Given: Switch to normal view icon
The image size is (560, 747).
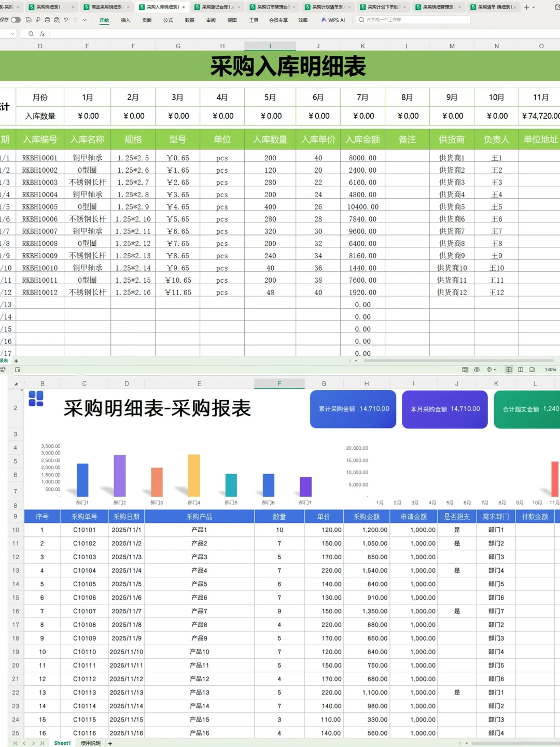Looking at the screenshot, I should click(509, 370).
